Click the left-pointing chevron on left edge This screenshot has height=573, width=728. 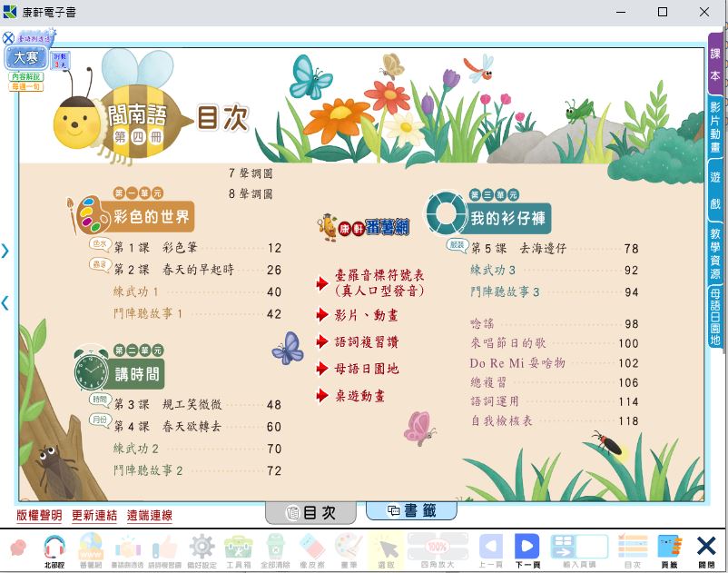(x=5, y=303)
